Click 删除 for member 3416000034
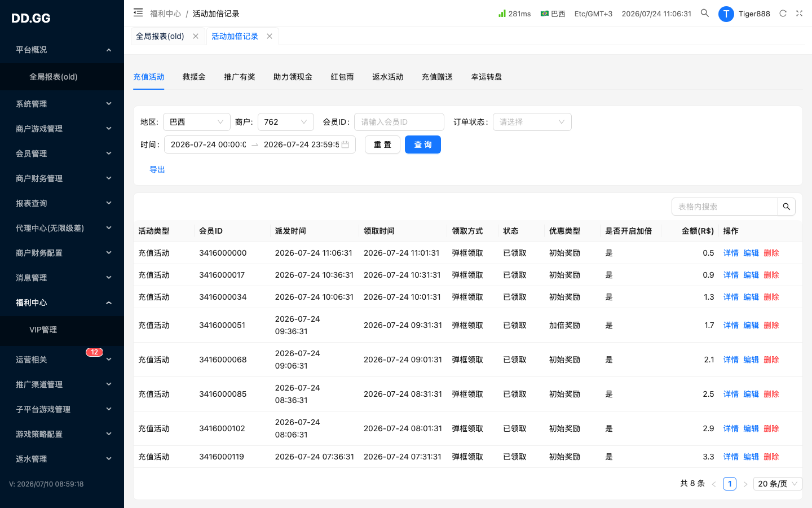This screenshot has height=508, width=812. [771, 297]
